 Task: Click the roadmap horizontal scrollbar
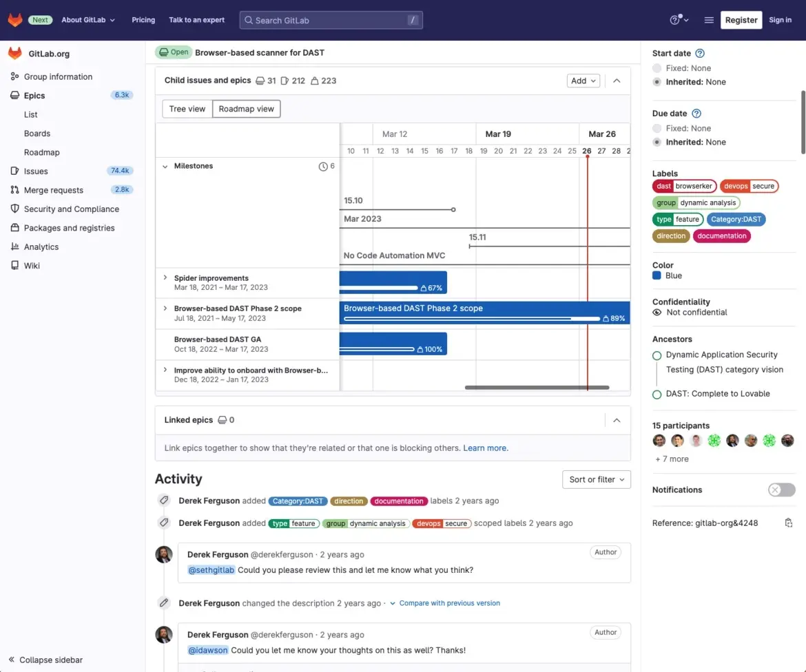click(x=537, y=388)
